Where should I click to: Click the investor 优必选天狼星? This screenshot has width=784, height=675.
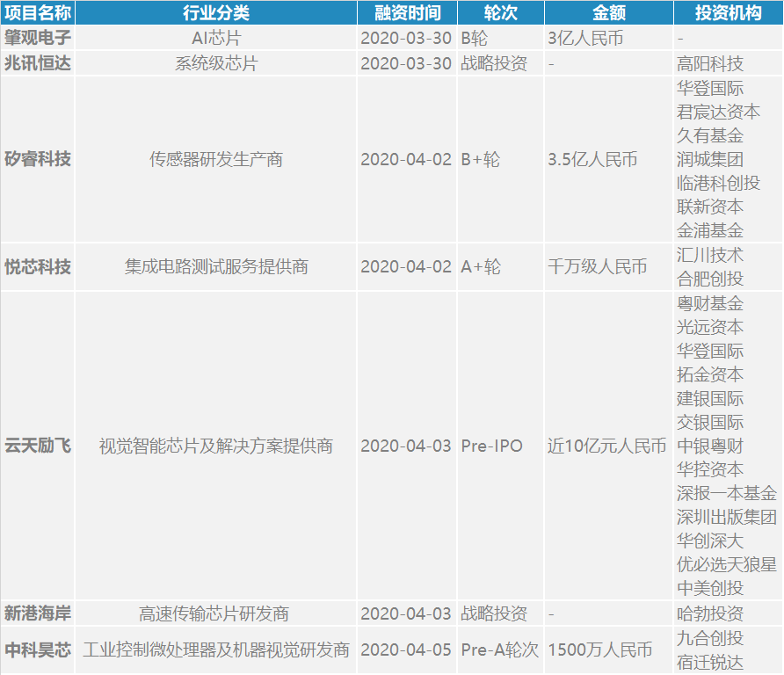point(727,564)
